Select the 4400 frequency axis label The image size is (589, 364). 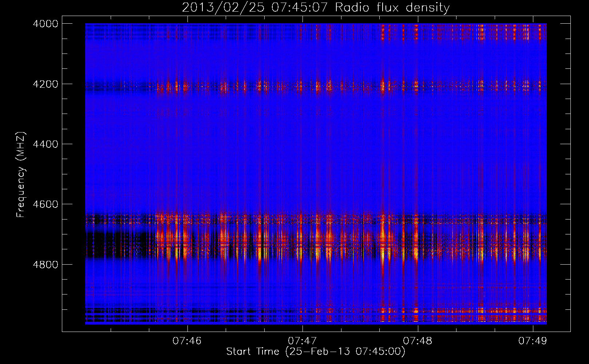pos(46,144)
